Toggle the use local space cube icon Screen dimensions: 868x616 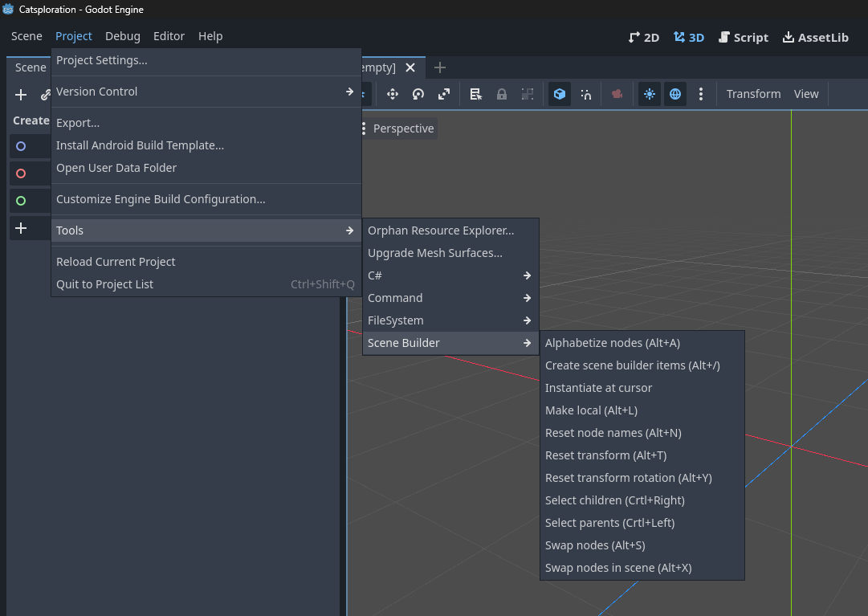coord(560,94)
